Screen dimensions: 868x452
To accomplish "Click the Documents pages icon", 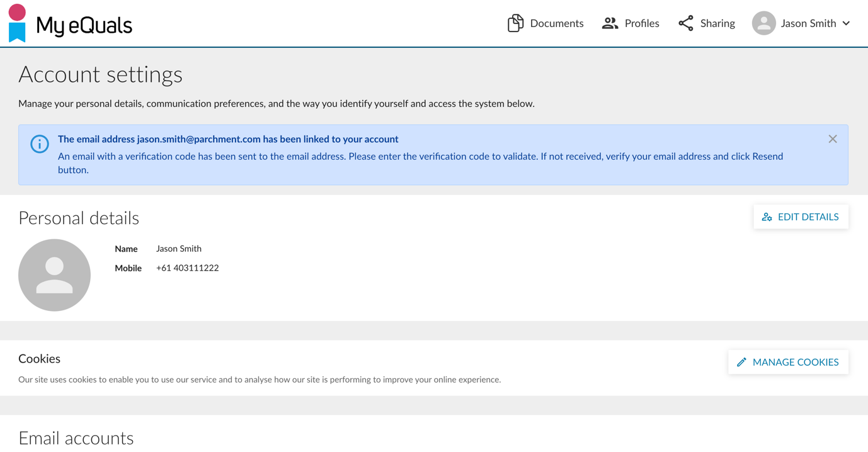I will point(515,23).
